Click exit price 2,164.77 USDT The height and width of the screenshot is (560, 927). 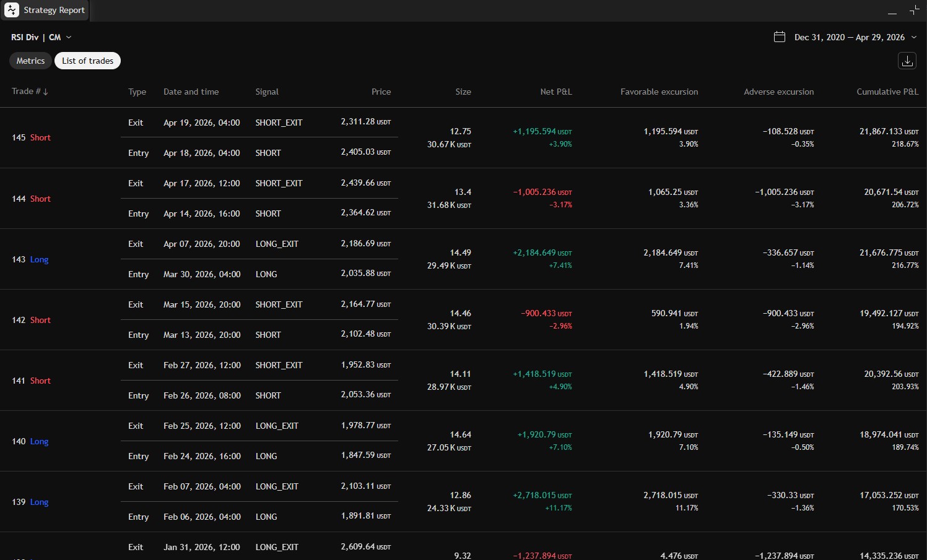click(x=365, y=304)
